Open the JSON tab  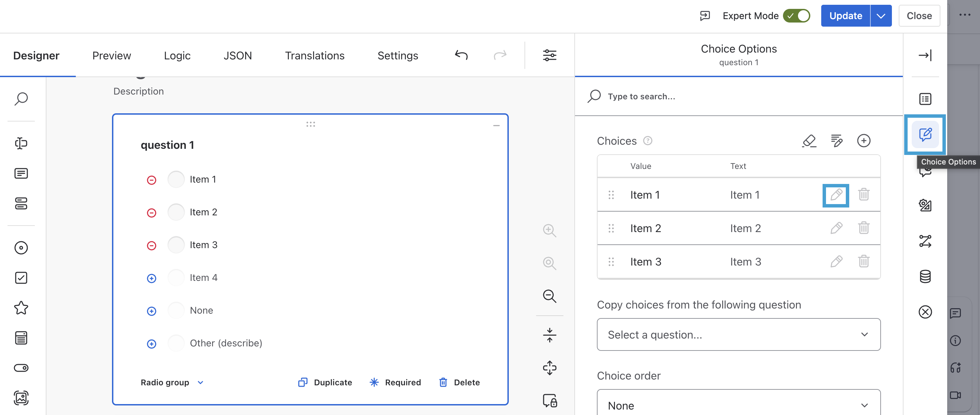click(237, 56)
